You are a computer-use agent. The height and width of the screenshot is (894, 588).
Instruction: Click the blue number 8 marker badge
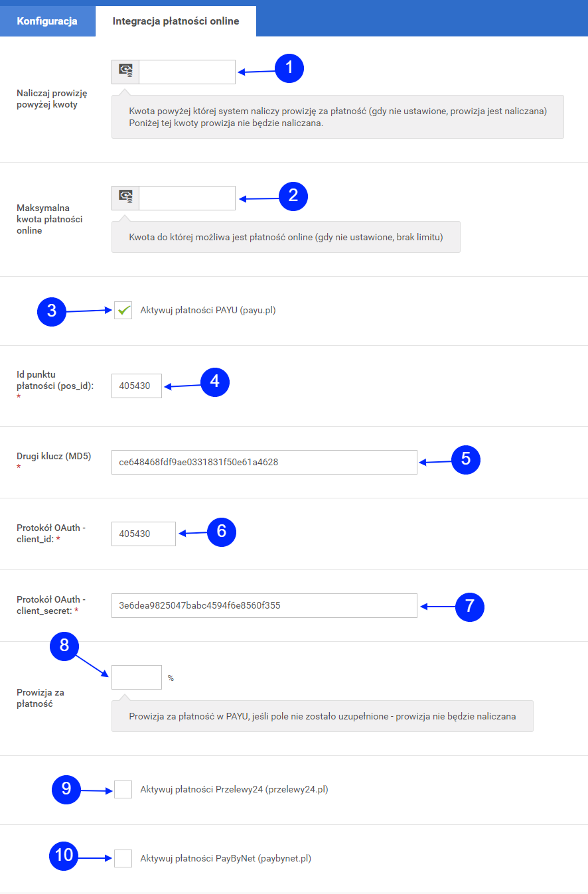[64, 646]
